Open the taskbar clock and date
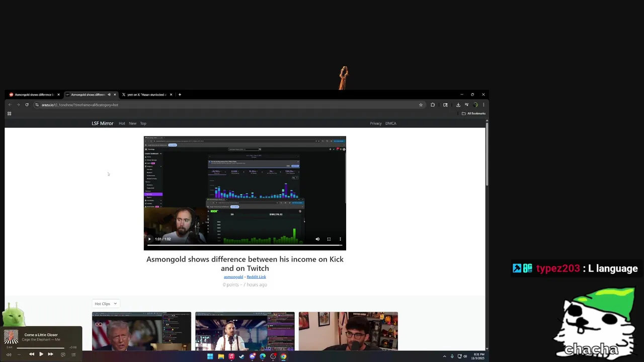This screenshot has width=644, height=362. click(x=478, y=356)
